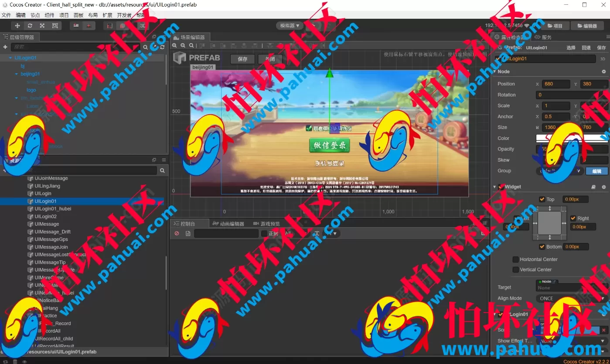
Task: Enable the Horizontal Center checkbox
Action: tap(515, 259)
